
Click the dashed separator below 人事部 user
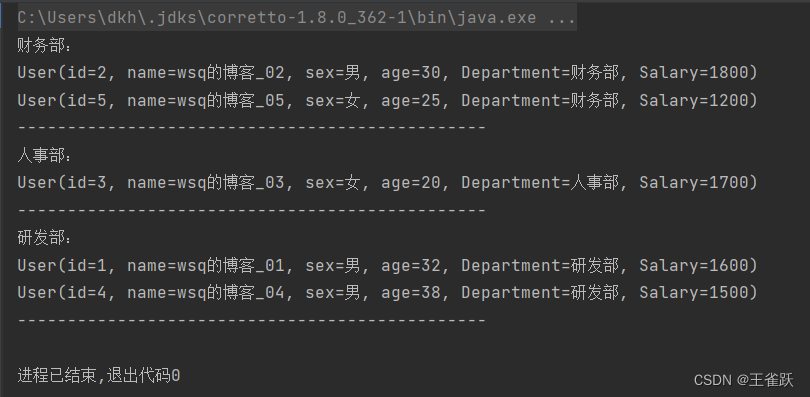(x=252, y=210)
